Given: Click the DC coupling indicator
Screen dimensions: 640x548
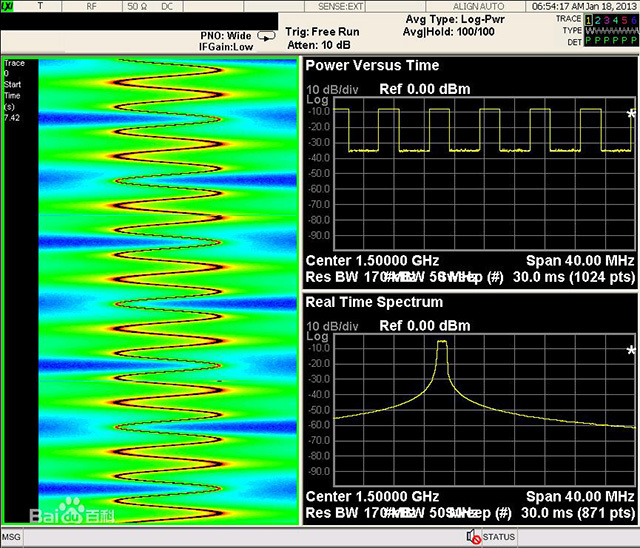Looking at the screenshot, I should pyautogui.click(x=167, y=7).
